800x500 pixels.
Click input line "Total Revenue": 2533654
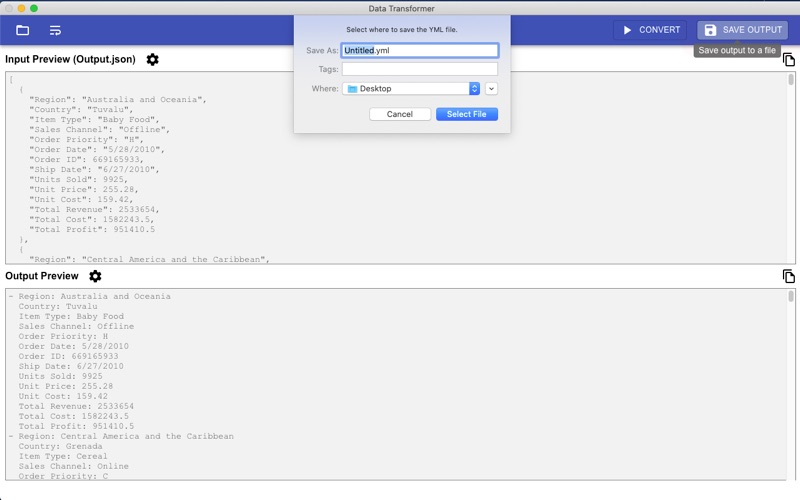(x=94, y=210)
